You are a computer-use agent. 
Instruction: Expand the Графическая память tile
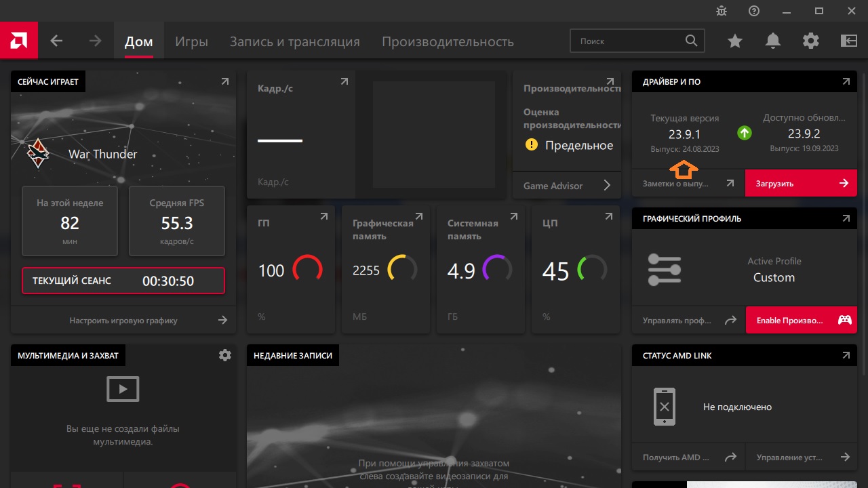419,217
